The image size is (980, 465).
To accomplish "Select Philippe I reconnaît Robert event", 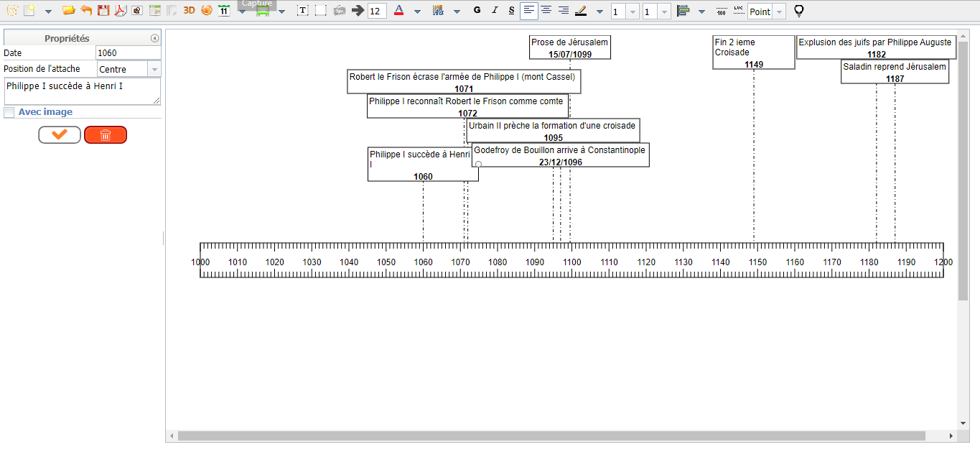I will 467,106.
